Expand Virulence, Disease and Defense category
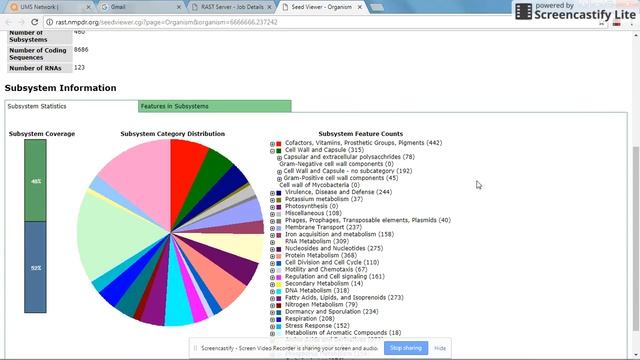Screen dimensions: 640x360 point(272,193)
